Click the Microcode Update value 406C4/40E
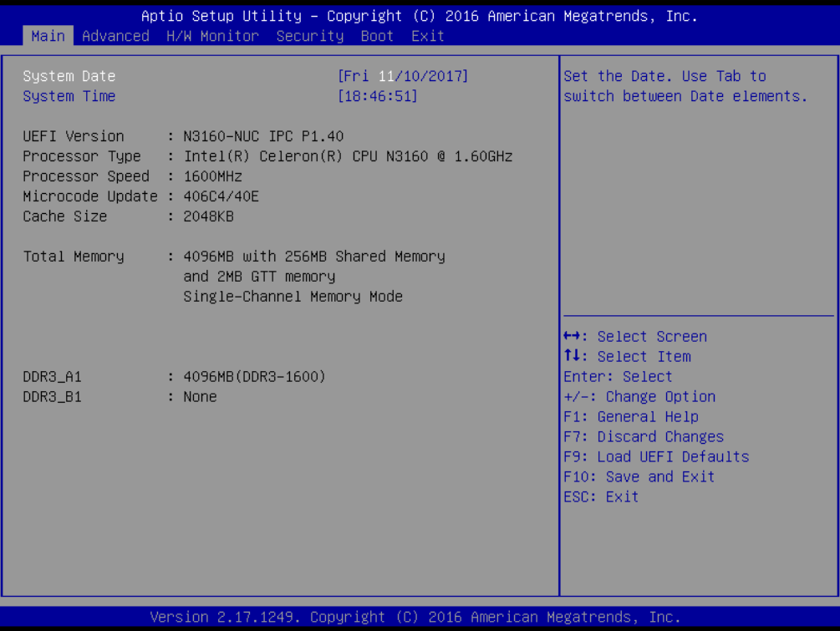The width and height of the screenshot is (840, 631). [x=221, y=196]
